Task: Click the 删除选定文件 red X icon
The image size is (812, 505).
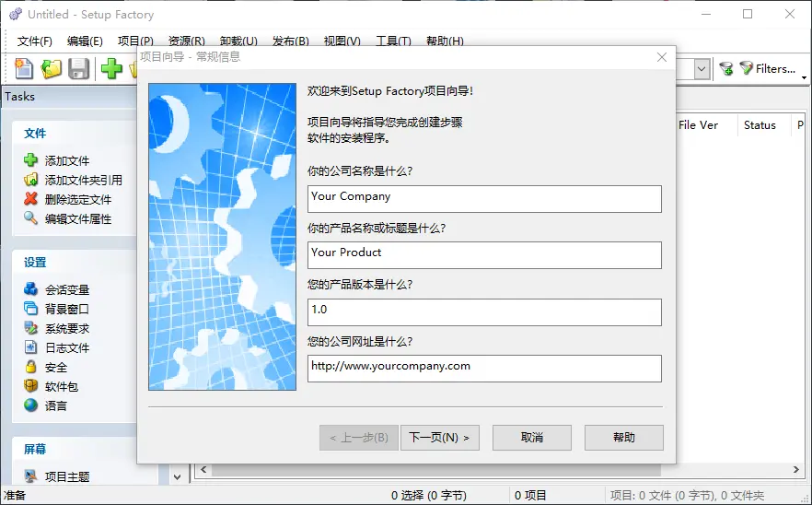Action: (x=30, y=199)
